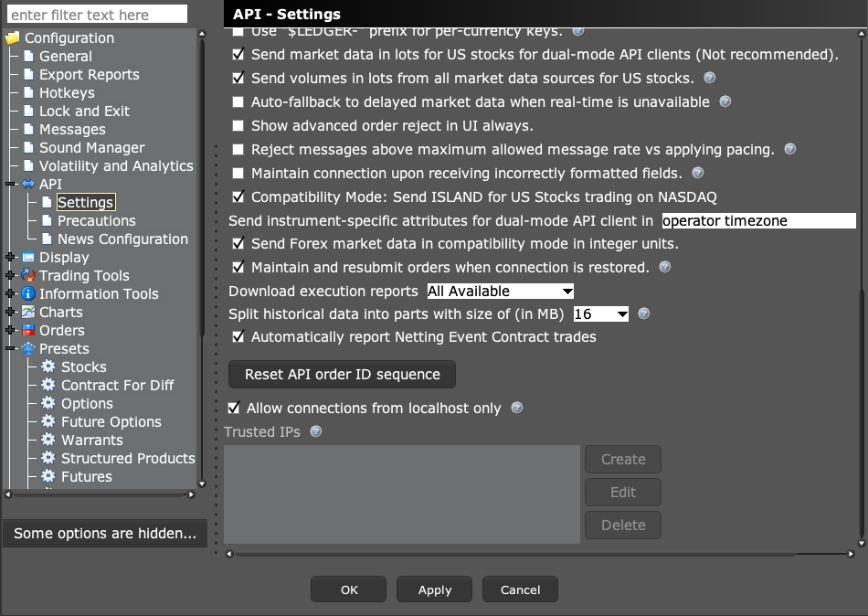The image size is (868, 616).
Task: Toggle Automatically report Netting Event Contract trades
Action: click(238, 337)
